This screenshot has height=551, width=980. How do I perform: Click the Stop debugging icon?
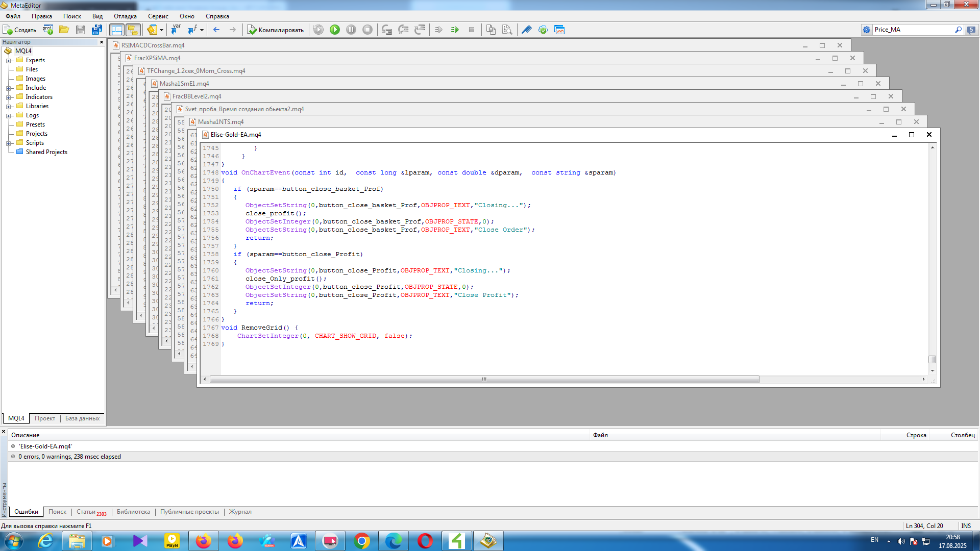pyautogui.click(x=367, y=30)
